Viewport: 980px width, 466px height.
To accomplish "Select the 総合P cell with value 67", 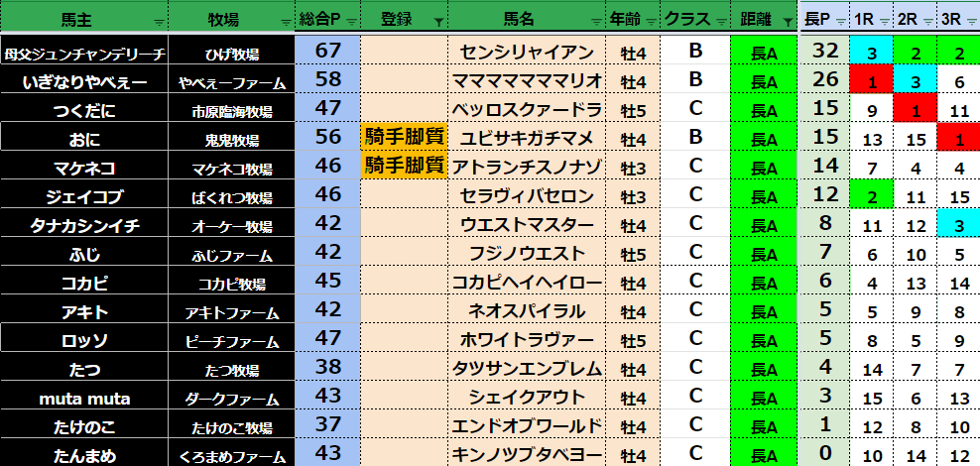I will [327, 53].
